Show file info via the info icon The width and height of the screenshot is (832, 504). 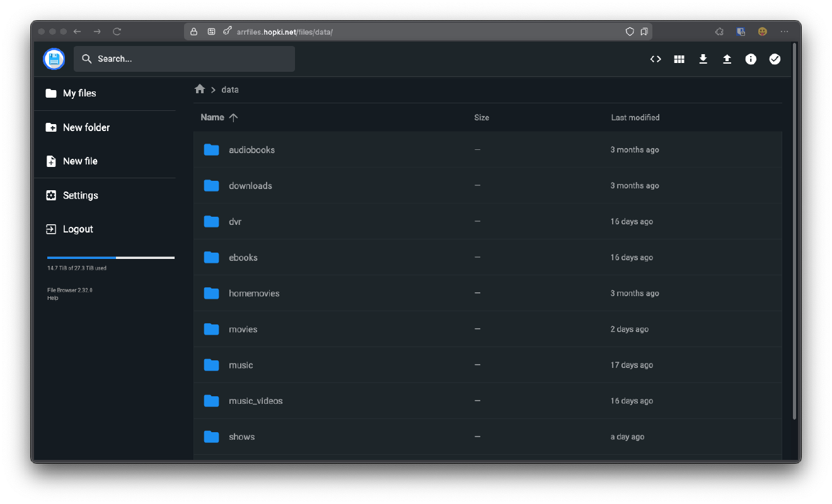coord(751,59)
